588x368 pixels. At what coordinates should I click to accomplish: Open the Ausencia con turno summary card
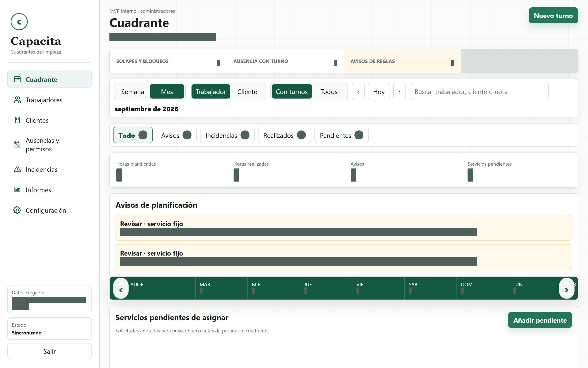coord(285,61)
